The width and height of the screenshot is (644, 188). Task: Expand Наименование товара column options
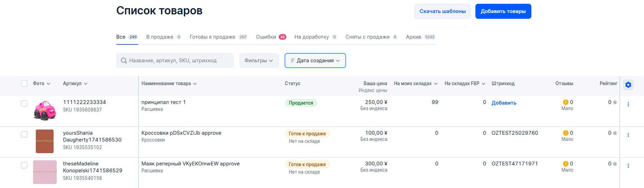click(195, 84)
